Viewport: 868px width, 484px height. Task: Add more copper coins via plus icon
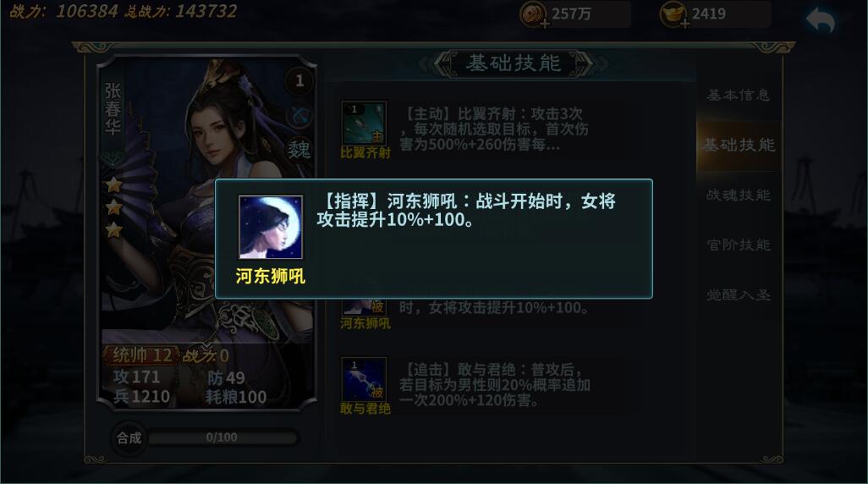(x=545, y=24)
